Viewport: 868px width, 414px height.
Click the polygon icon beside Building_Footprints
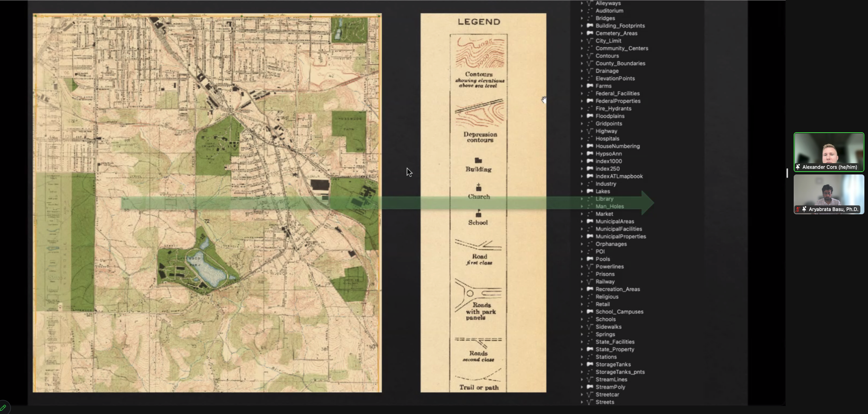coord(590,26)
